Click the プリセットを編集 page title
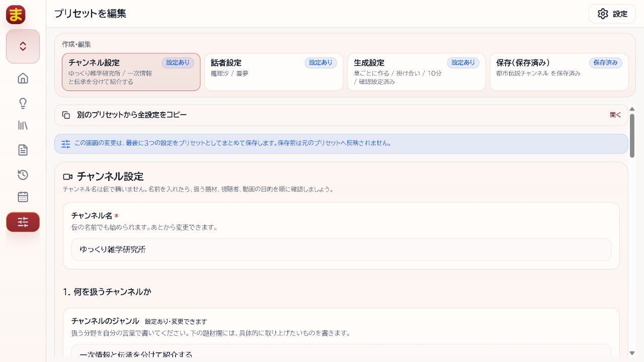 (90, 14)
